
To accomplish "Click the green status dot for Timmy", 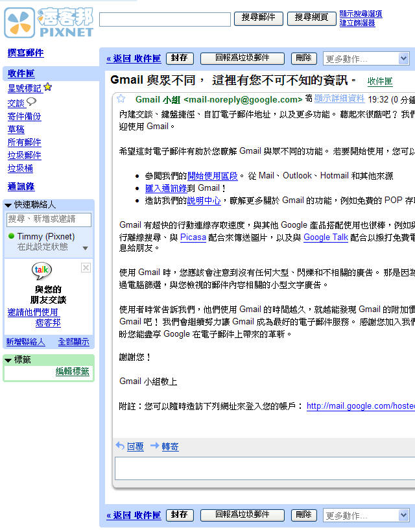I will tap(11, 236).
